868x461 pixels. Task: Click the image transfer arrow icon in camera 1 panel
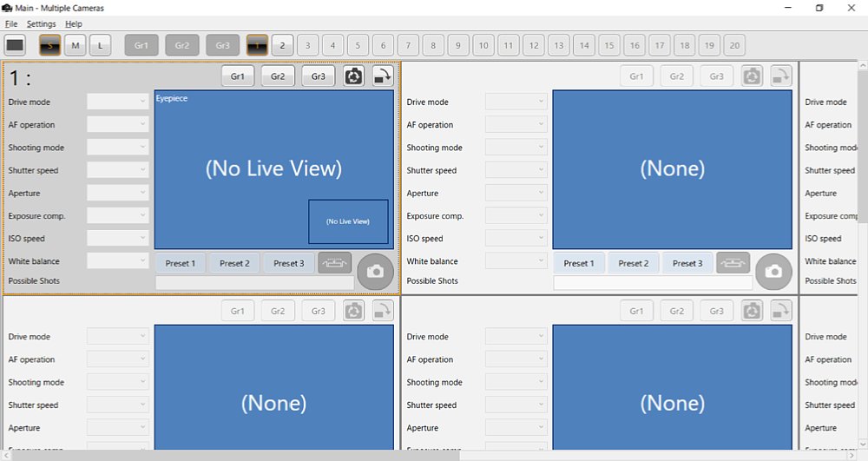click(x=383, y=76)
